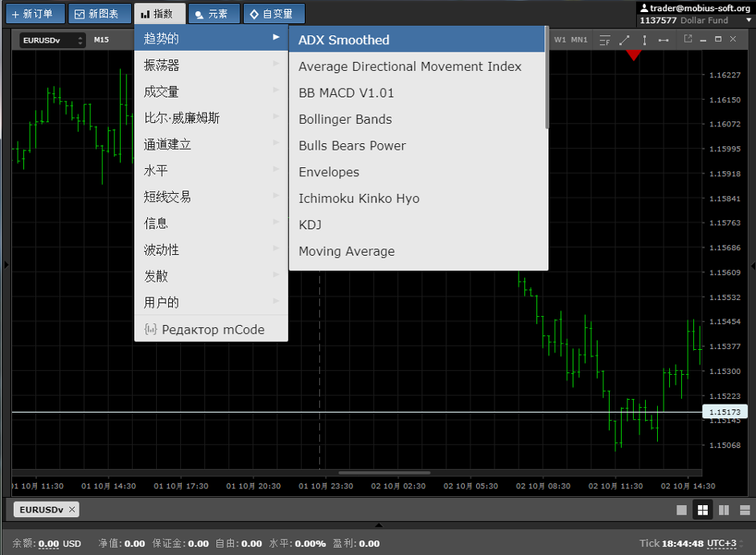Select the trend line drawing tool
Viewport: 756px width, 555px height.
click(624, 40)
